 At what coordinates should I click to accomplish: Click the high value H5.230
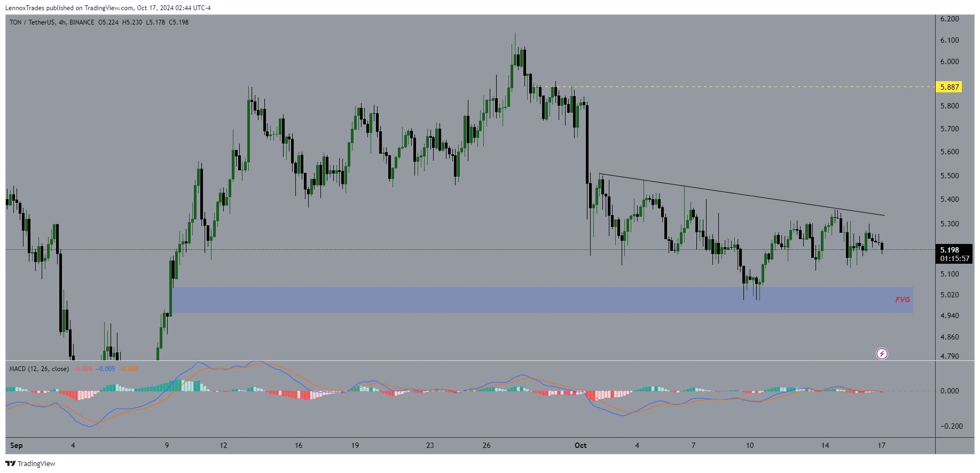click(x=132, y=22)
